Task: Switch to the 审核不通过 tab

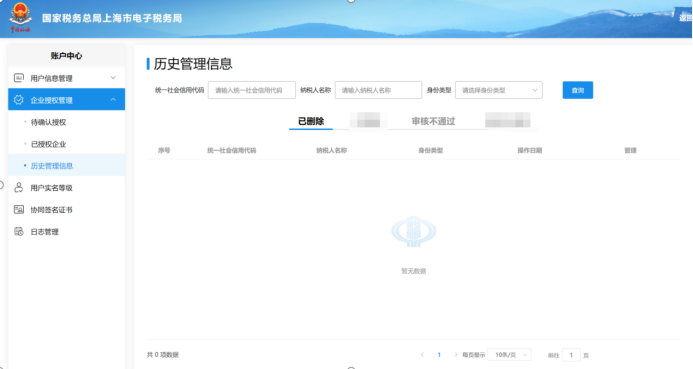Action: coord(433,121)
